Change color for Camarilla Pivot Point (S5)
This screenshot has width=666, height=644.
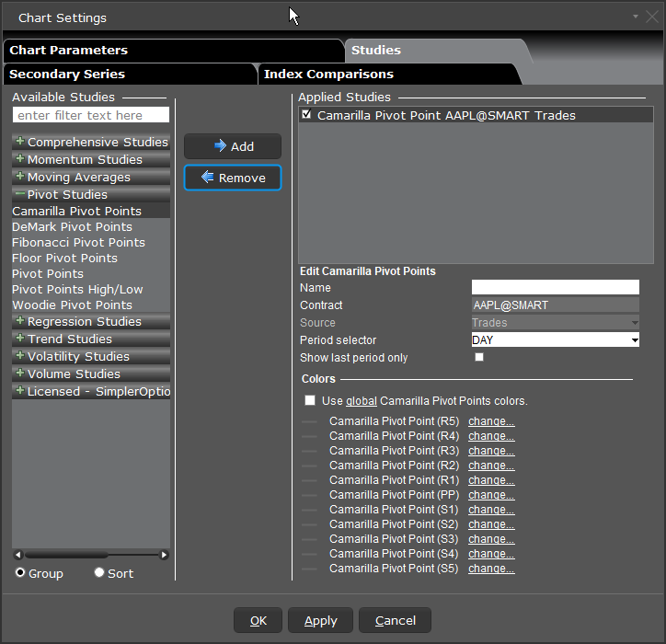click(491, 569)
